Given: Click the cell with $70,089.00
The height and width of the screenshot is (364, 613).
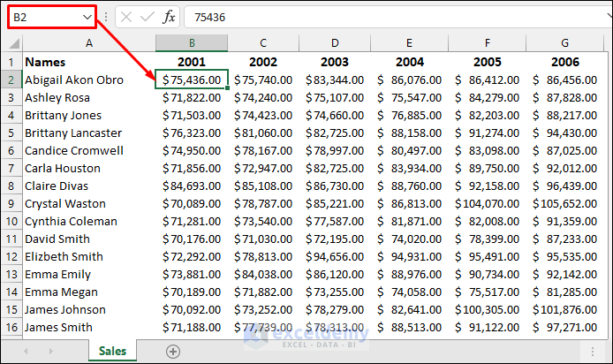Looking at the screenshot, I should pos(192,204).
